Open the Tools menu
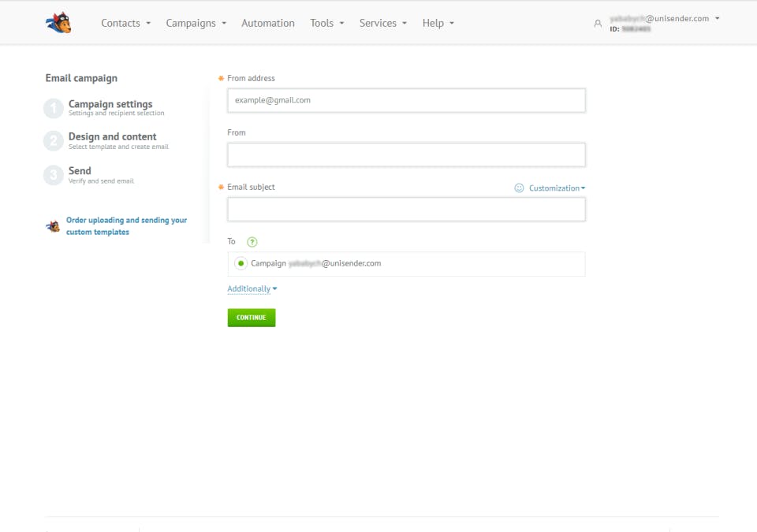Viewport: 757px width, 532px height. 326,23
